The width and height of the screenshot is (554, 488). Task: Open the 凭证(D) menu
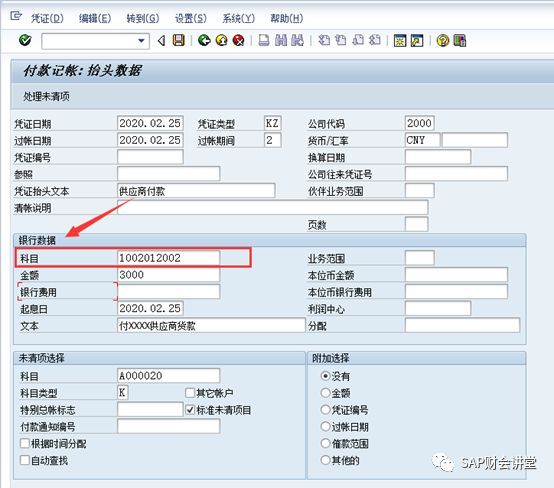[47, 18]
